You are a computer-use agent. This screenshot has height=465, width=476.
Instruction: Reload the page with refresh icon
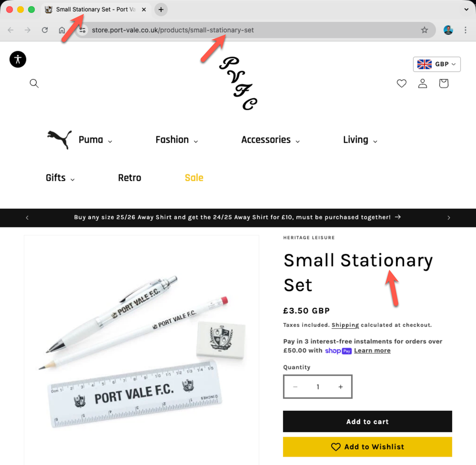[x=45, y=30]
